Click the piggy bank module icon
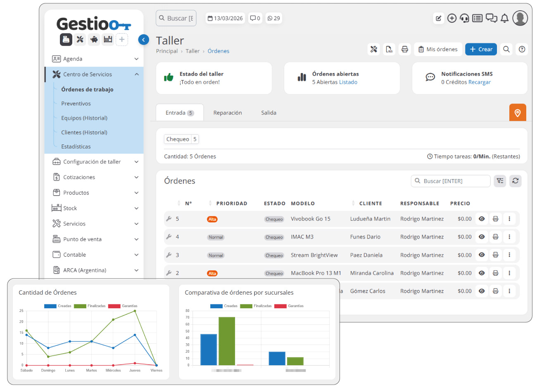Screen dimensions: 537x392 pyautogui.click(x=94, y=39)
